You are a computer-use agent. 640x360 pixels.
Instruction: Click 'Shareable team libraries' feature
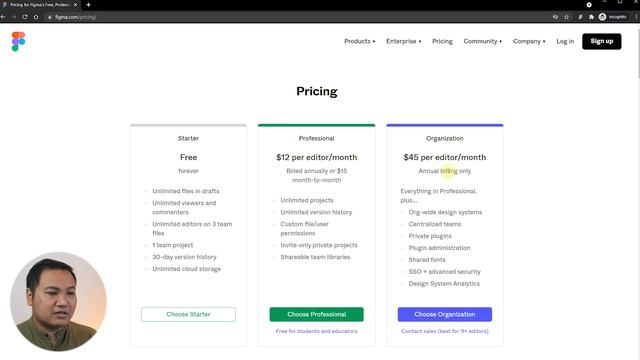point(315,257)
